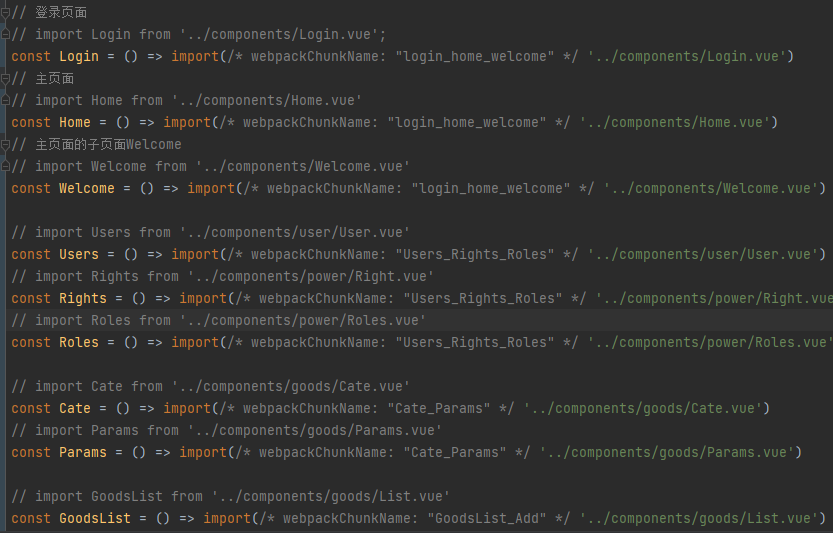Click the 'Cate' constant name
Screen dimensions: 833x533
[x=75, y=408]
